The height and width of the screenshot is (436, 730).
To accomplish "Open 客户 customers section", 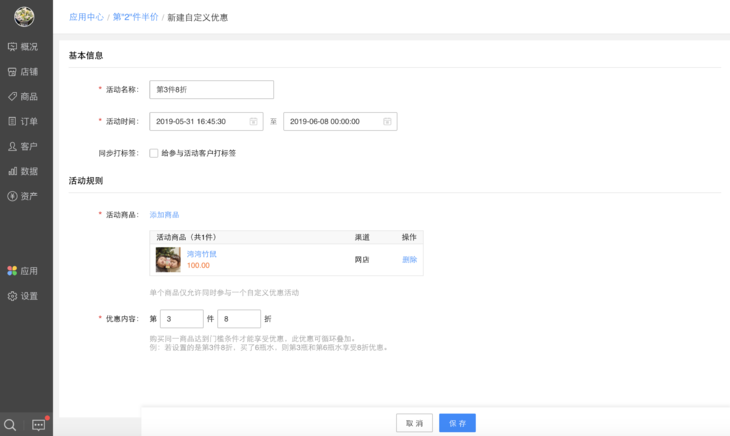I will (x=24, y=147).
